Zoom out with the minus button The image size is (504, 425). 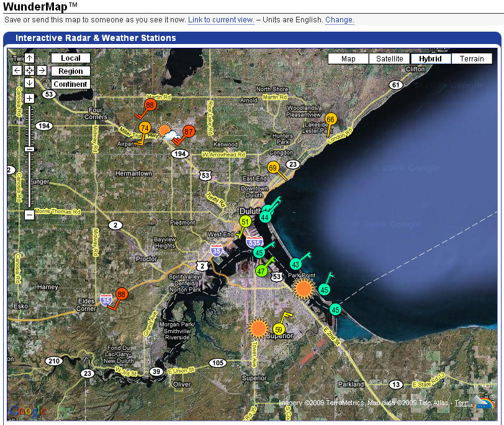click(30, 215)
